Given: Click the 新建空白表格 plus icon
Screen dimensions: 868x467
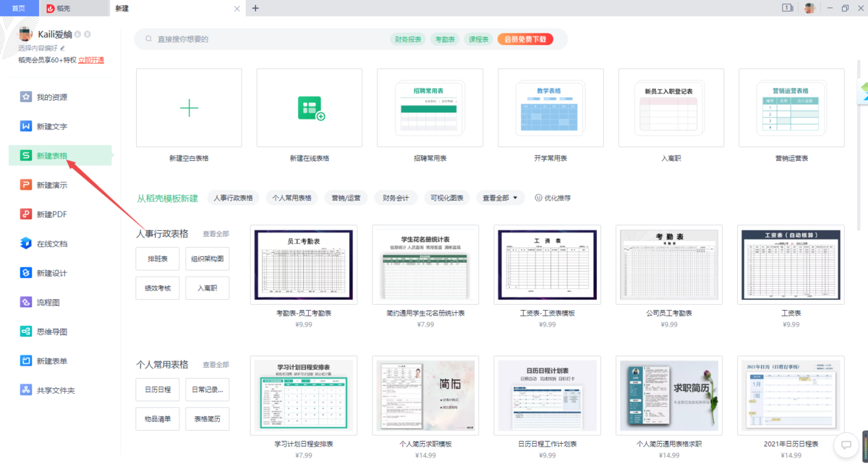Looking at the screenshot, I should click(188, 107).
